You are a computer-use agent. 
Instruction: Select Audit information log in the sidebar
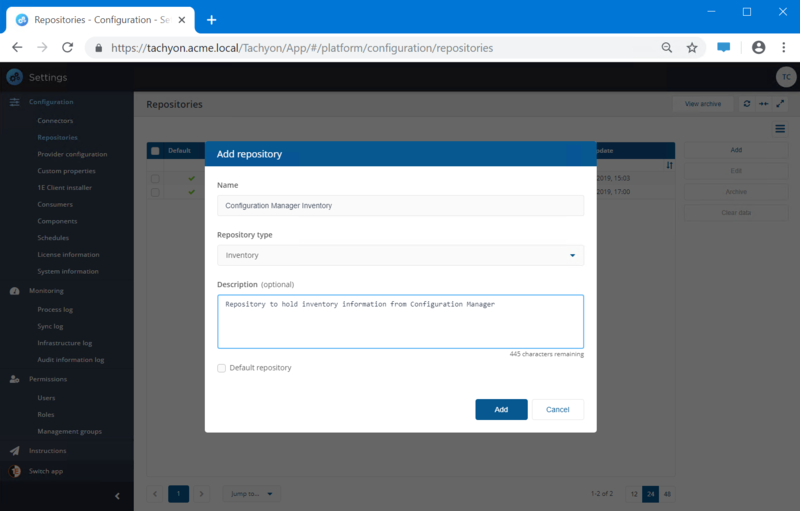[x=70, y=359]
